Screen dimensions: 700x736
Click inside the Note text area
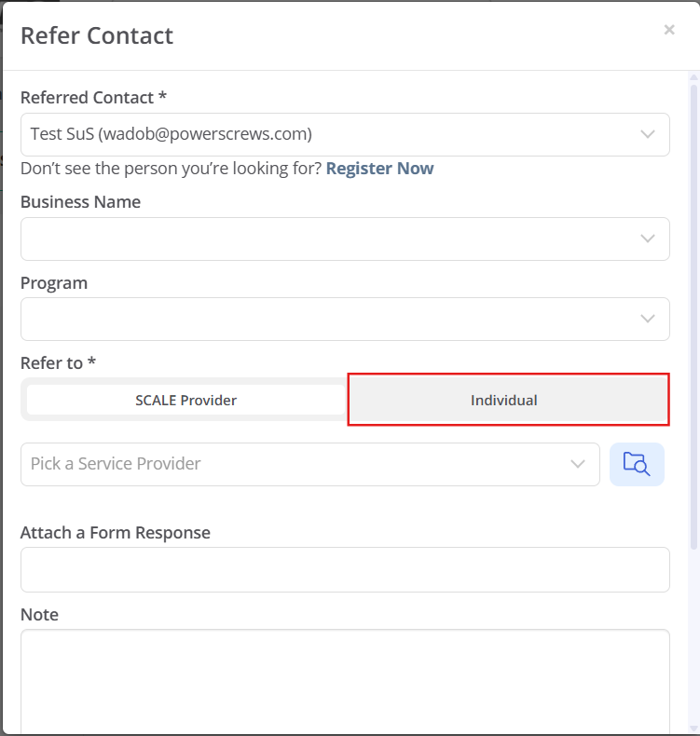coord(345,680)
